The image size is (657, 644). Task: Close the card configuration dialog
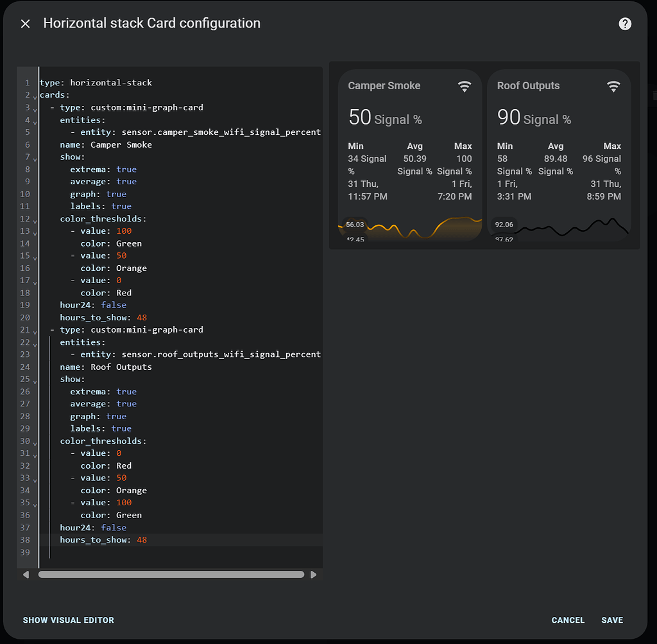pyautogui.click(x=25, y=24)
